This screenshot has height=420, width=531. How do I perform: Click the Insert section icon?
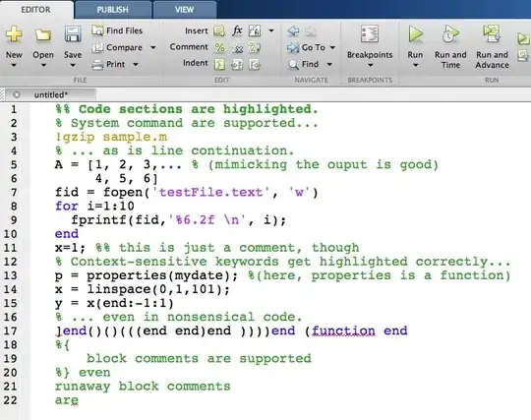tap(219, 31)
